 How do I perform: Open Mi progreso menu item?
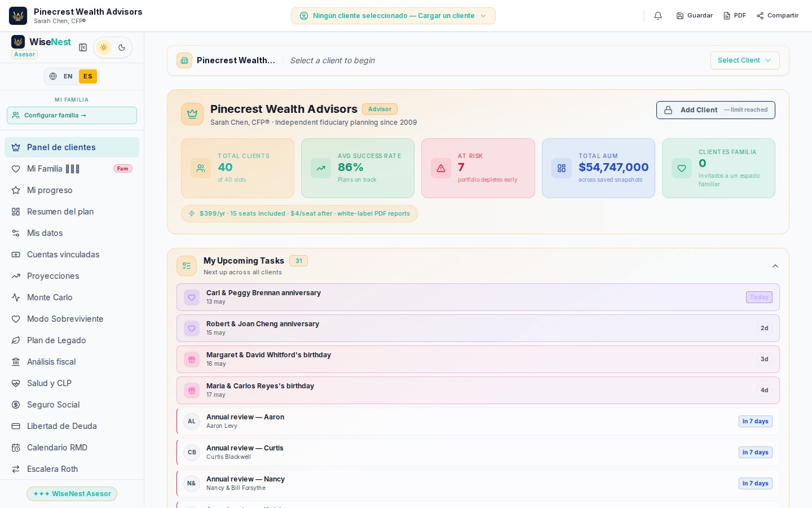pos(72,190)
